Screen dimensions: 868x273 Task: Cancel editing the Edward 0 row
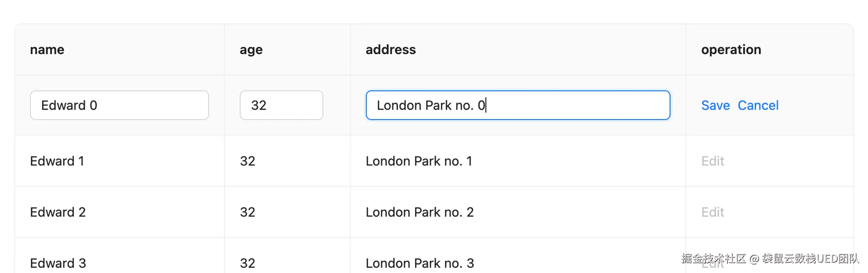(758, 105)
